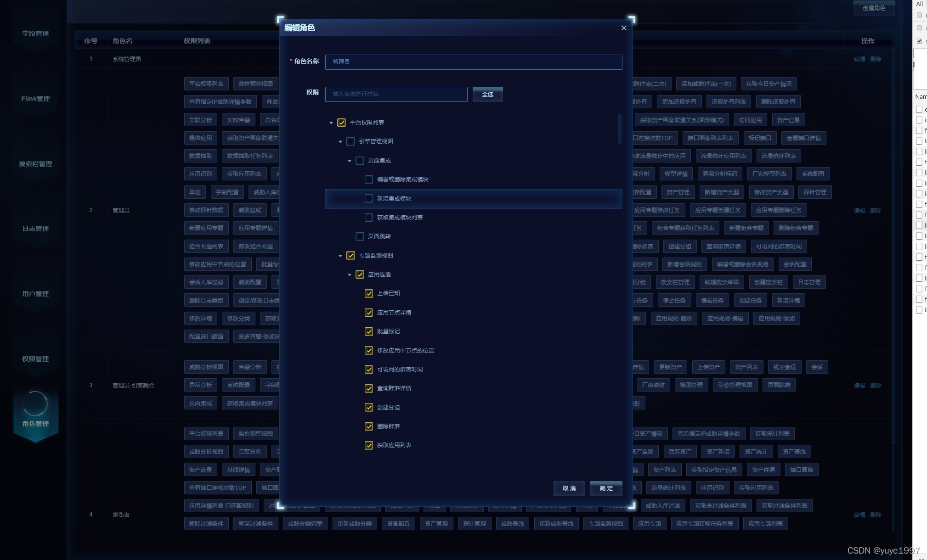Collapse the 应用连通 tree node arrow
The width and height of the screenshot is (927, 560).
[x=350, y=275]
